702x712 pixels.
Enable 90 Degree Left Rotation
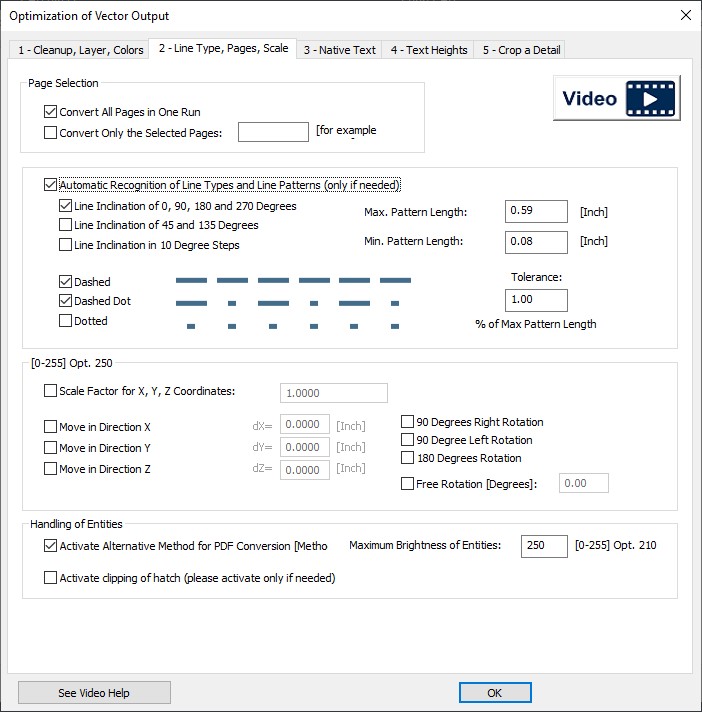407,440
